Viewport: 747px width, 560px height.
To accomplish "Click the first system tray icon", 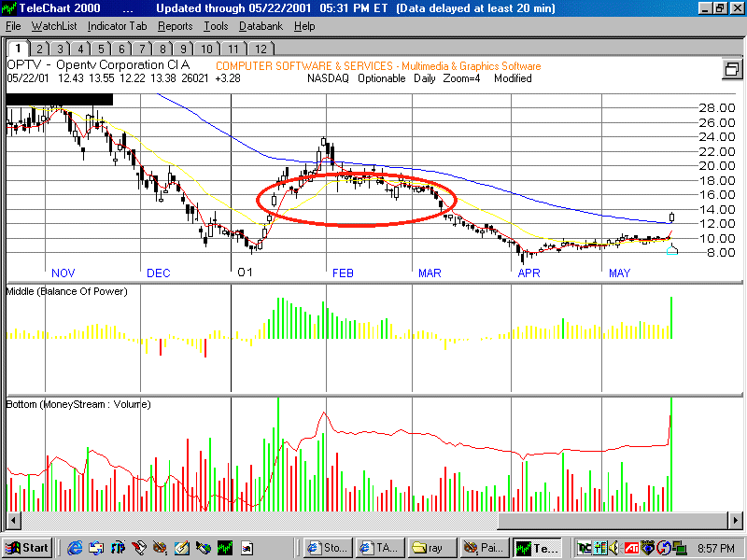I will coord(585,548).
